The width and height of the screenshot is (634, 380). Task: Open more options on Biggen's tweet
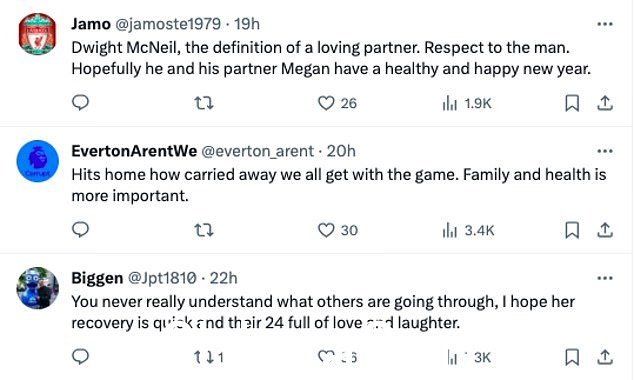pyautogui.click(x=605, y=278)
